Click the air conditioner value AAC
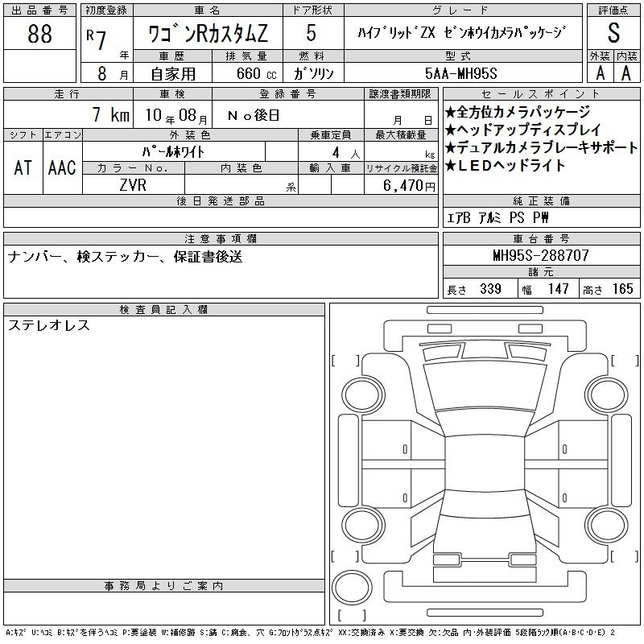Viewport: 644px width, 644px height. coord(62,167)
